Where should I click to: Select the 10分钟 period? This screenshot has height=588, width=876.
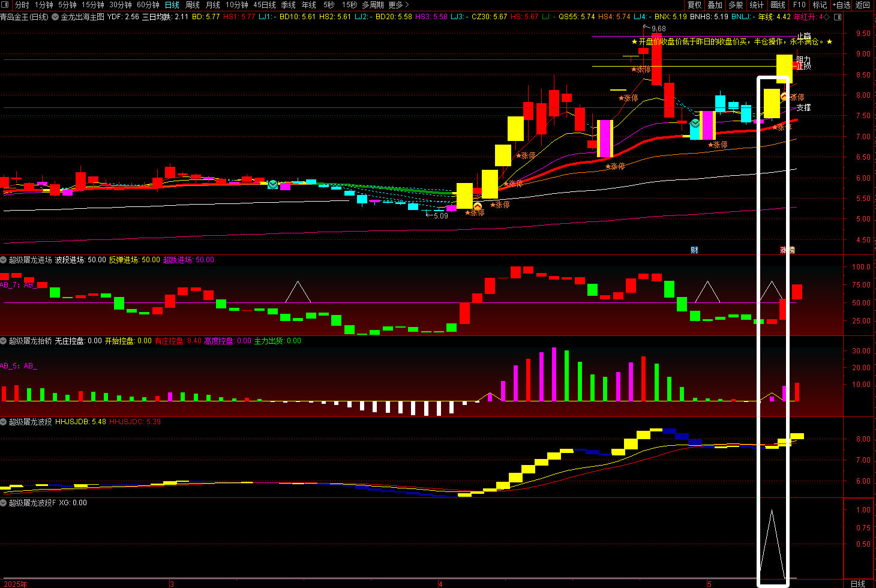click(237, 5)
